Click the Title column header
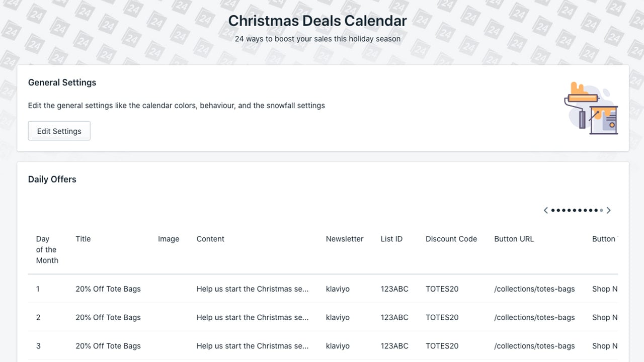Viewport: 644px width, 362px height. click(x=83, y=239)
